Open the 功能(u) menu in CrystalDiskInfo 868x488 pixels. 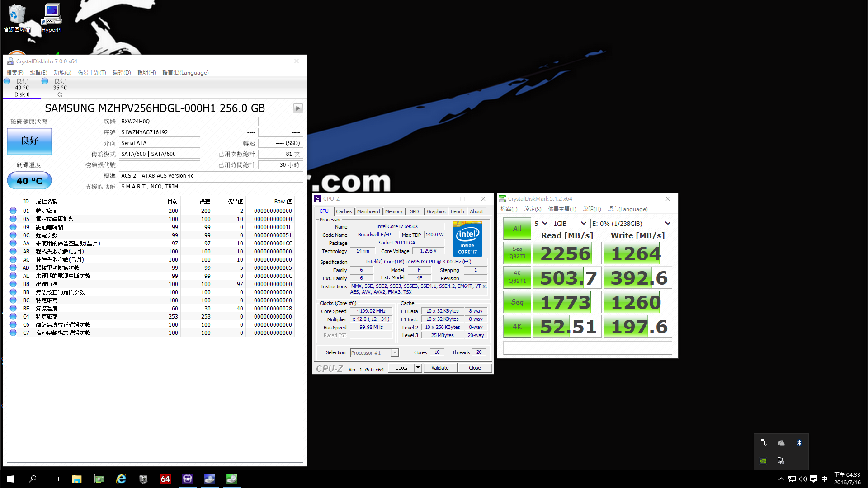pyautogui.click(x=62, y=73)
